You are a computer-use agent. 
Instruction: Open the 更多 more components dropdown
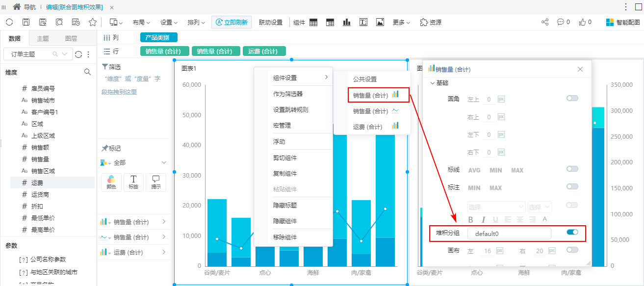(x=402, y=22)
